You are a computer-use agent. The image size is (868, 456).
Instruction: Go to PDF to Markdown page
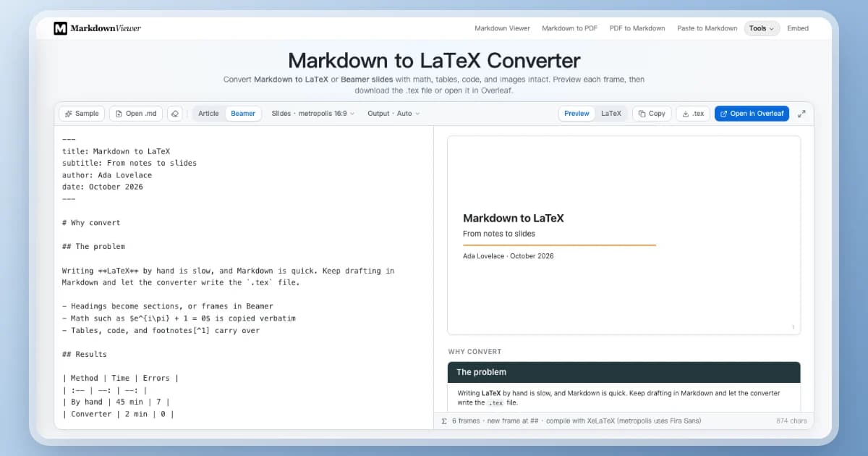(637, 28)
